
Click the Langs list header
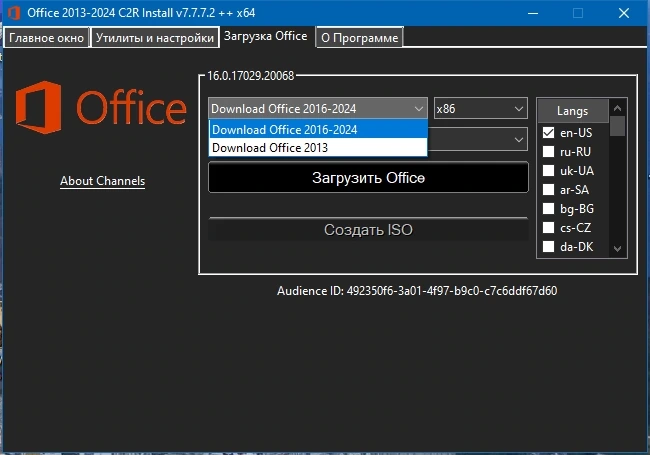[573, 111]
